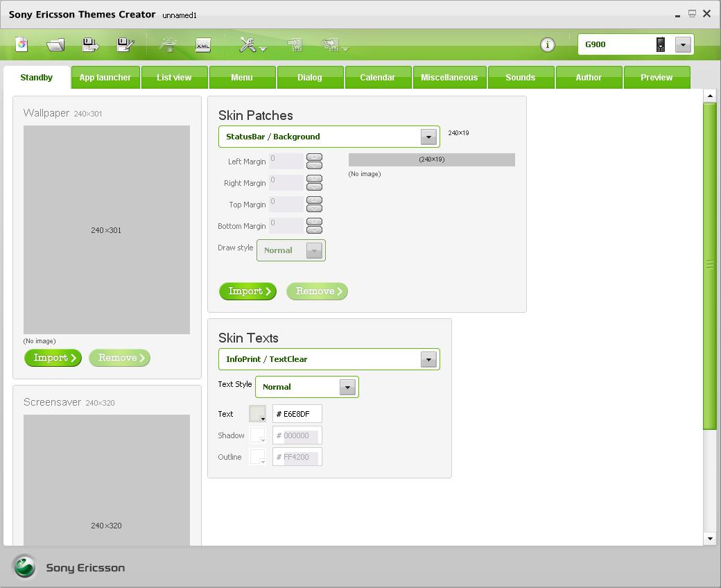The image size is (721, 588).
Task: Remove the Wallpaper image
Action: tap(119, 358)
